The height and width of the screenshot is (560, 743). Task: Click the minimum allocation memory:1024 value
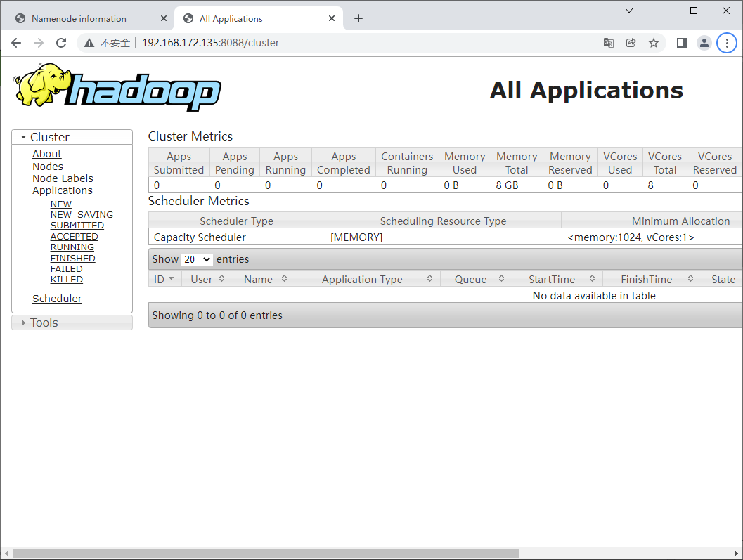pos(631,237)
